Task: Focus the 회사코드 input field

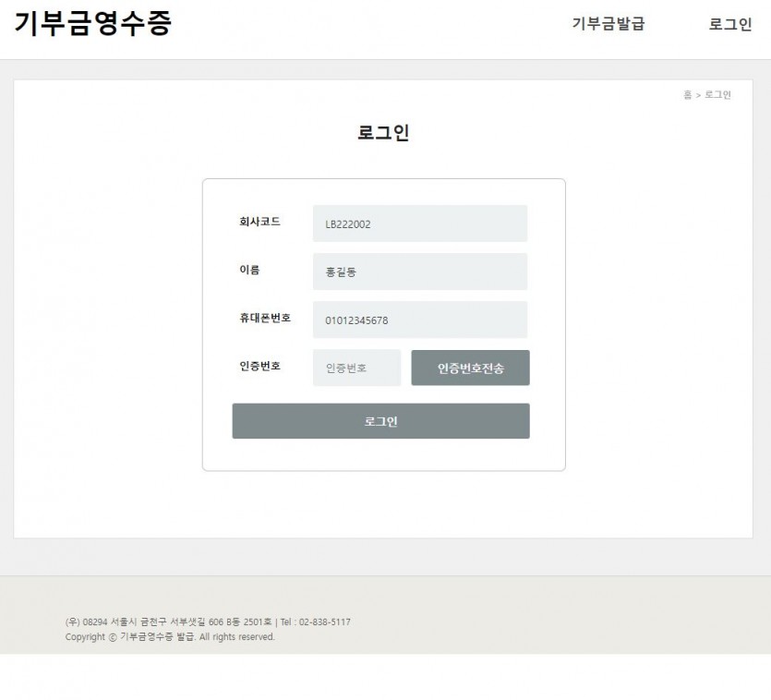Action: (420, 223)
